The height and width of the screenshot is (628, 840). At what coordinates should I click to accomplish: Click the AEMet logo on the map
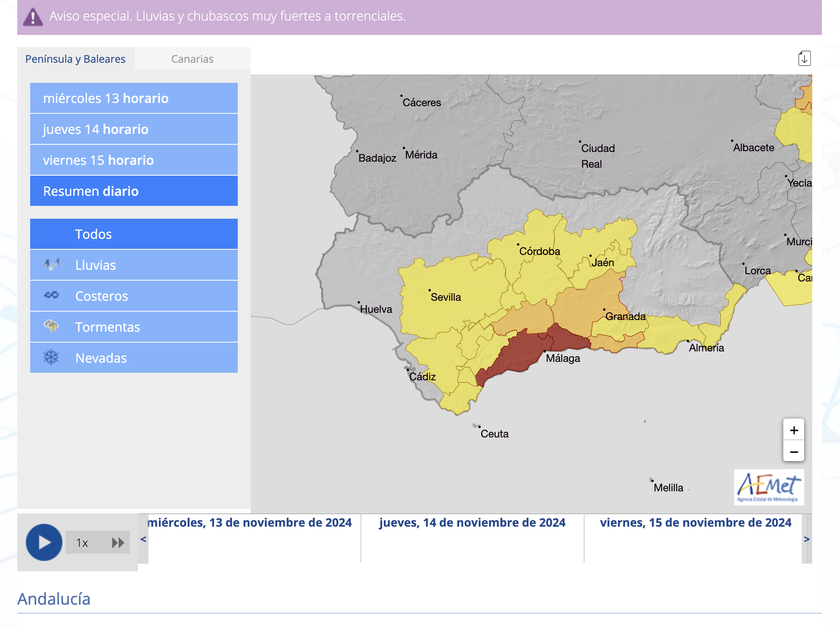click(x=769, y=487)
